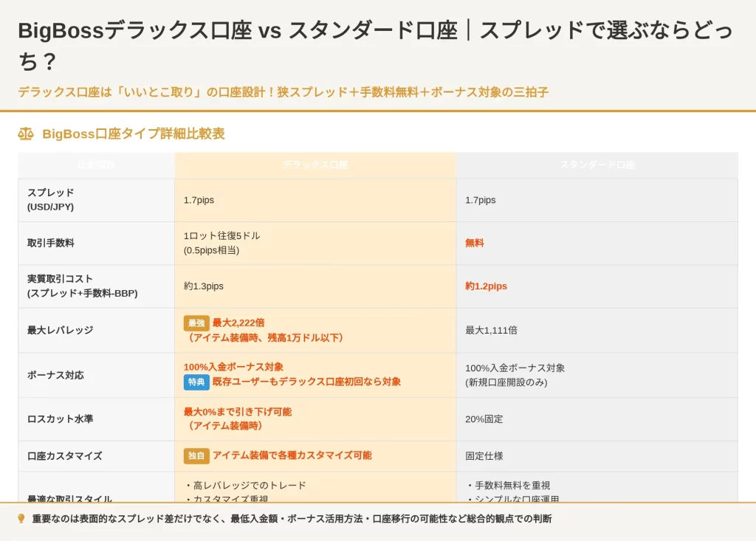Click the red 約1.2pips value

pyautogui.click(x=486, y=286)
